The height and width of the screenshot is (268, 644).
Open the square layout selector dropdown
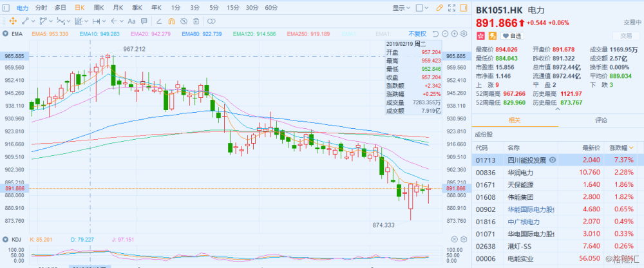coord(422,8)
